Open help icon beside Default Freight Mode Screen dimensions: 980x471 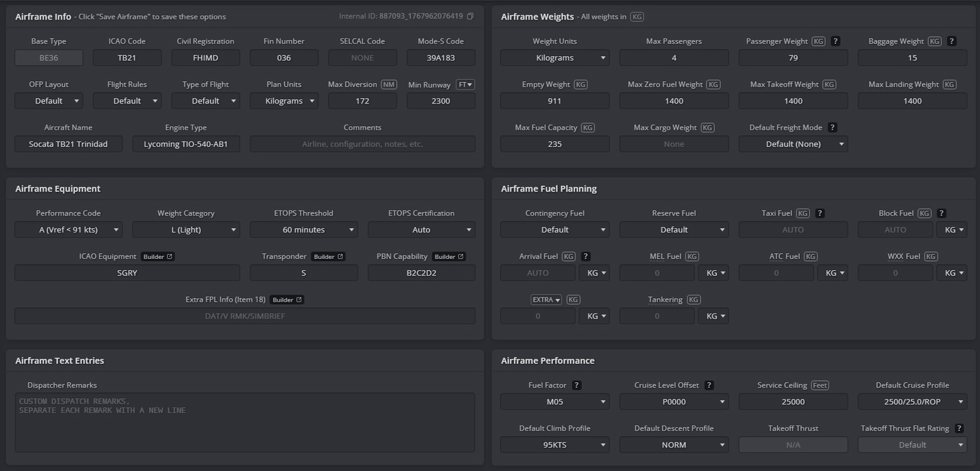pos(832,127)
